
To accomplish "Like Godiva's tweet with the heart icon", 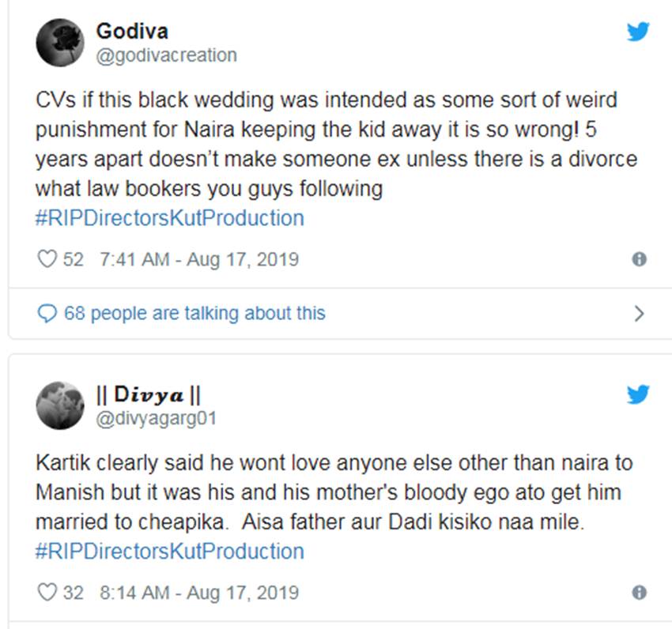I will [x=48, y=259].
